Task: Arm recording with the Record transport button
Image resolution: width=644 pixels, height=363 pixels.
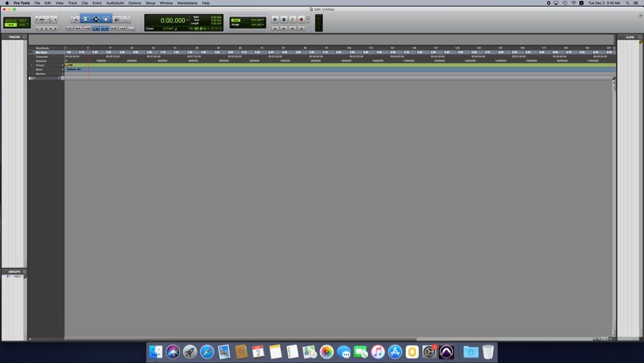Action: (300, 19)
